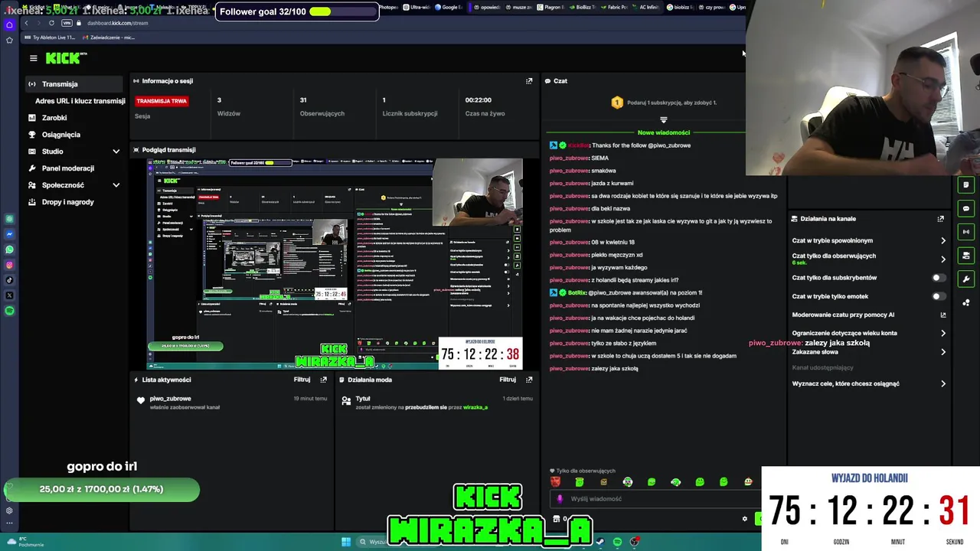Screen dimensions: 980x551
Task: Filter the Działania moda list
Action: [x=508, y=380]
